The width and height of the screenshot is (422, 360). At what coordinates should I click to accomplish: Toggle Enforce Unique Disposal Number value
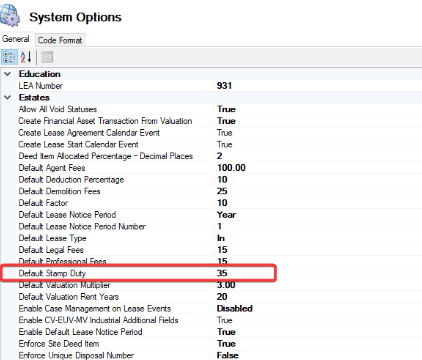click(x=228, y=355)
